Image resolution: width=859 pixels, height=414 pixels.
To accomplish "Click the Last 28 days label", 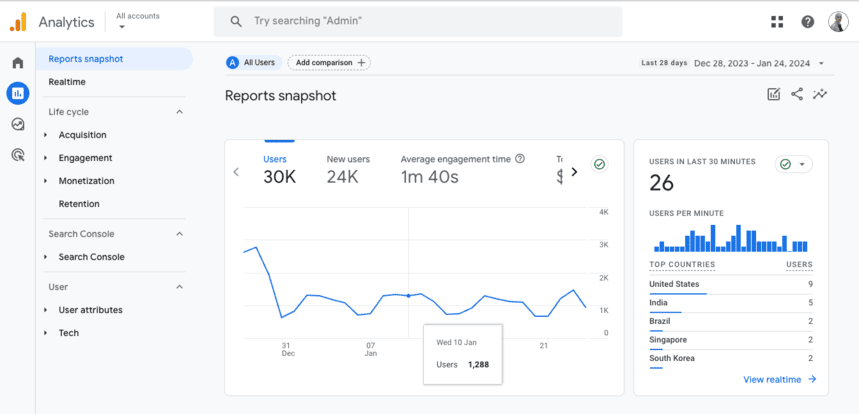I will [664, 63].
